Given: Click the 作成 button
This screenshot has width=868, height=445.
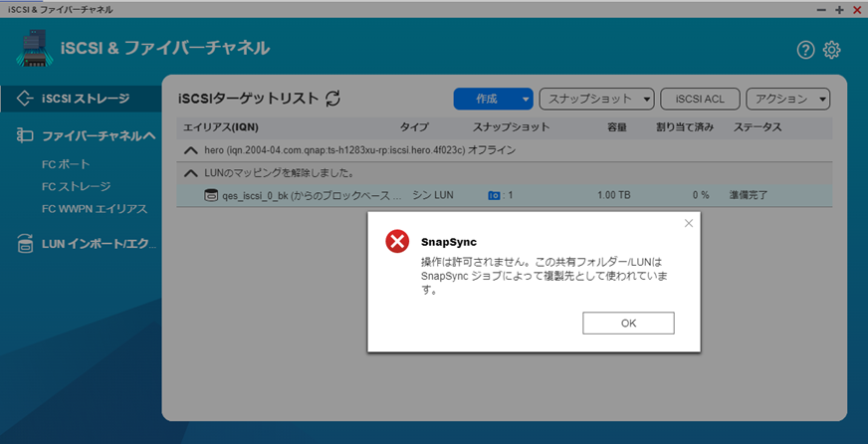Looking at the screenshot, I should [x=486, y=99].
